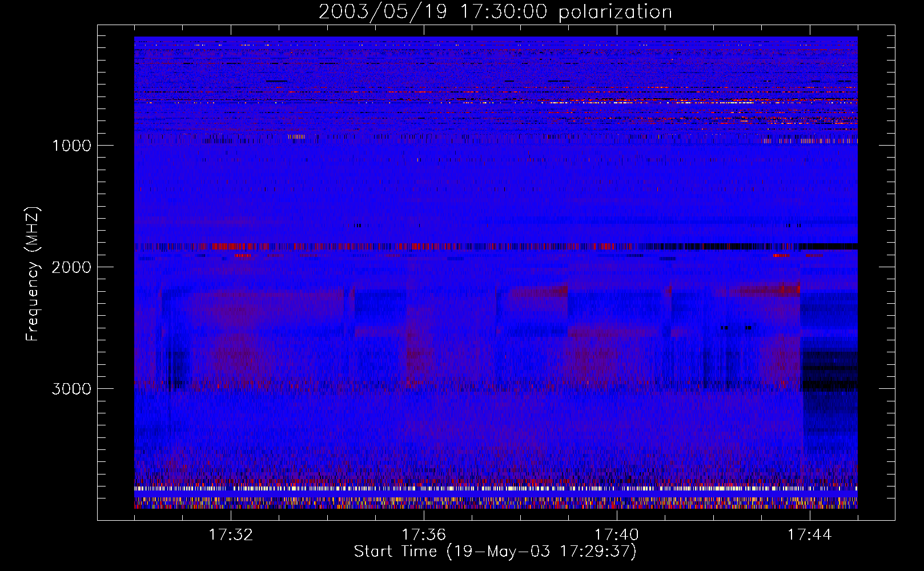Click the plot title '2003/05/19 17:30:00 polarization'
This screenshot has width=924, height=571.
pos(495,12)
